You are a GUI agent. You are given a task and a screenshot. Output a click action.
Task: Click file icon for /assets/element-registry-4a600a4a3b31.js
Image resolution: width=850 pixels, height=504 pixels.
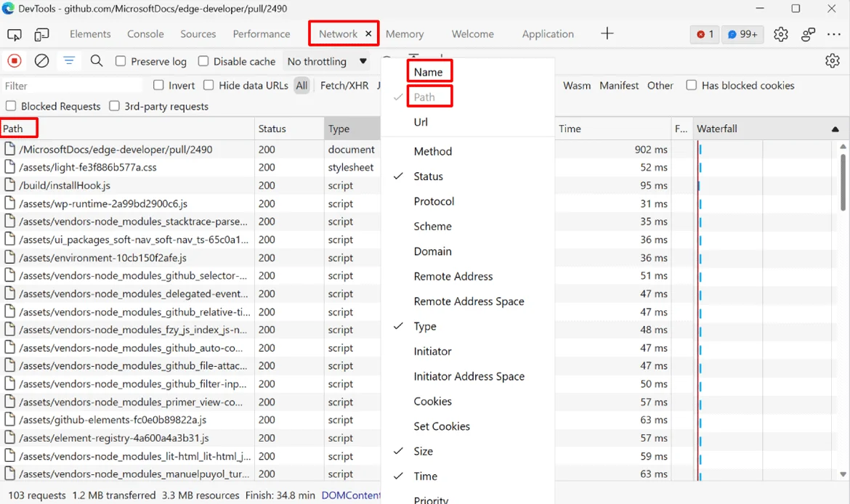tap(9, 438)
